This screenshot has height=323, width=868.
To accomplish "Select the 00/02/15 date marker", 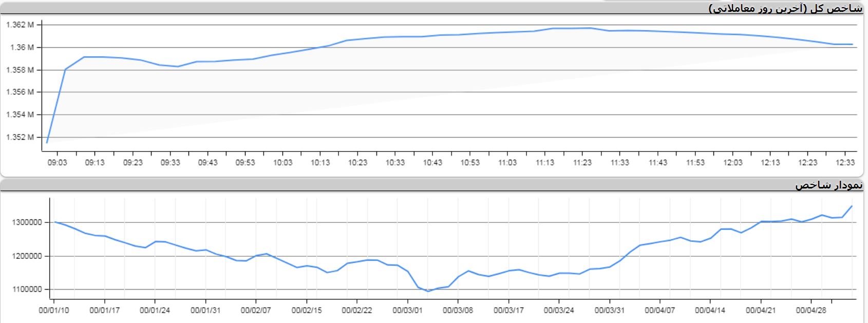I will tap(307, 311).
